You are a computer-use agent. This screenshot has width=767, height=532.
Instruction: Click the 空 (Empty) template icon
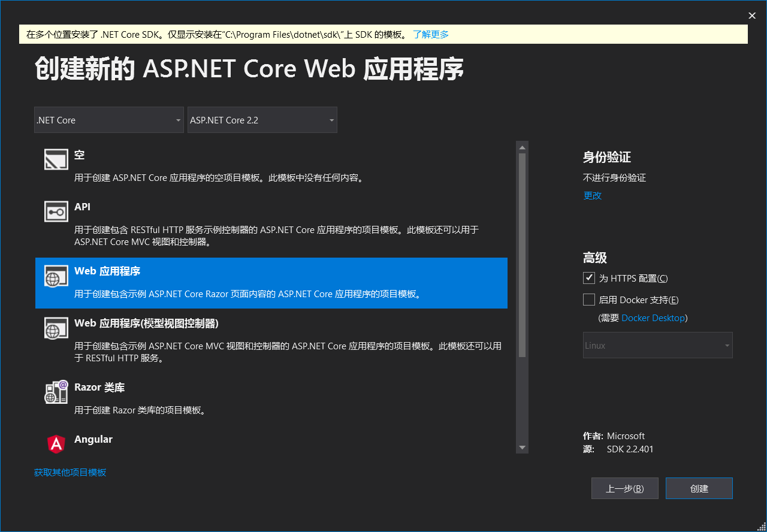click(x=56, y=159)
